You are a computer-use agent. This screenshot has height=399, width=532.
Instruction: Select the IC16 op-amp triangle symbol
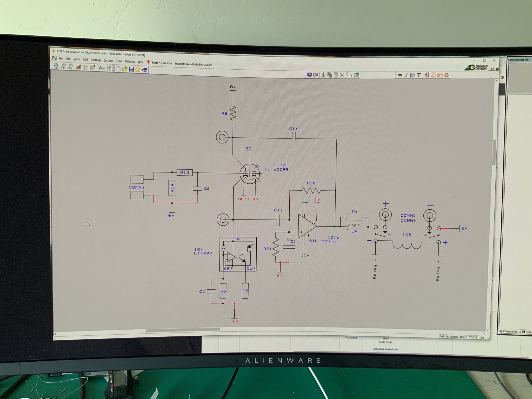coord(307,226)
